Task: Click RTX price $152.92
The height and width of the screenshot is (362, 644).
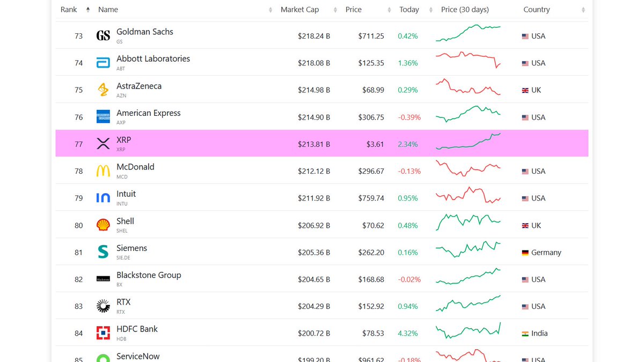Action: click(x=371, y=307)
